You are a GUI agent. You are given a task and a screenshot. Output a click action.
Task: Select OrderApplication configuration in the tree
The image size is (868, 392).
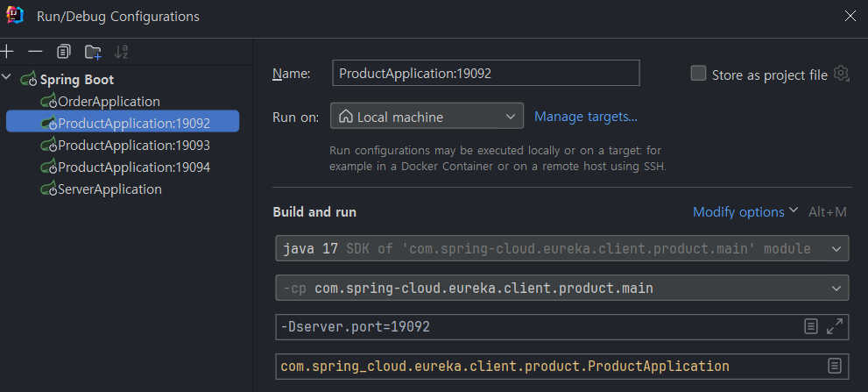(x=109, y=102)
